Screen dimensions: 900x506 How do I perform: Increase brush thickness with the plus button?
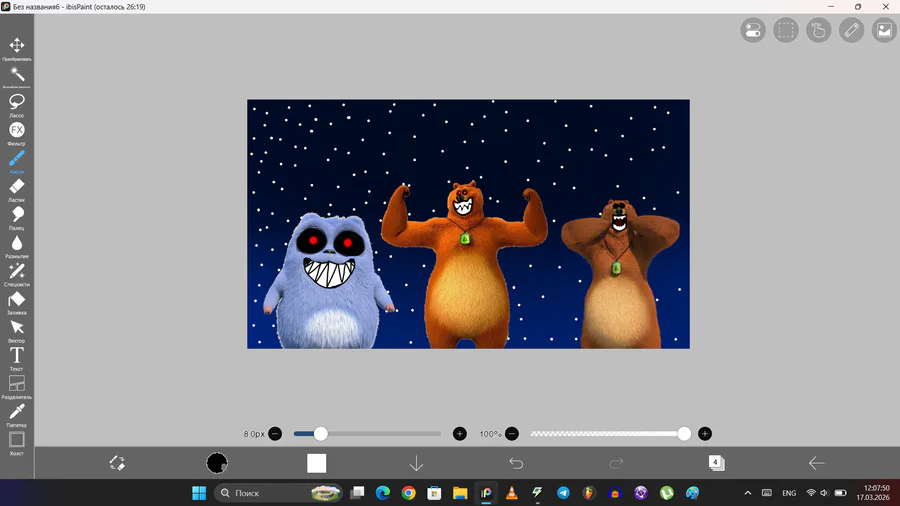tap(459, 434)
